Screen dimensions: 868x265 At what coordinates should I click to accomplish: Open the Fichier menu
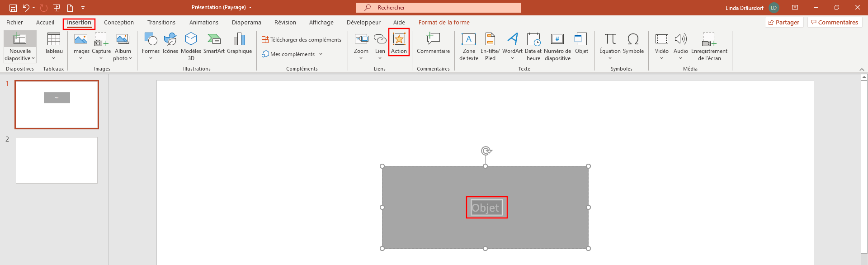(x=14, y=23)
